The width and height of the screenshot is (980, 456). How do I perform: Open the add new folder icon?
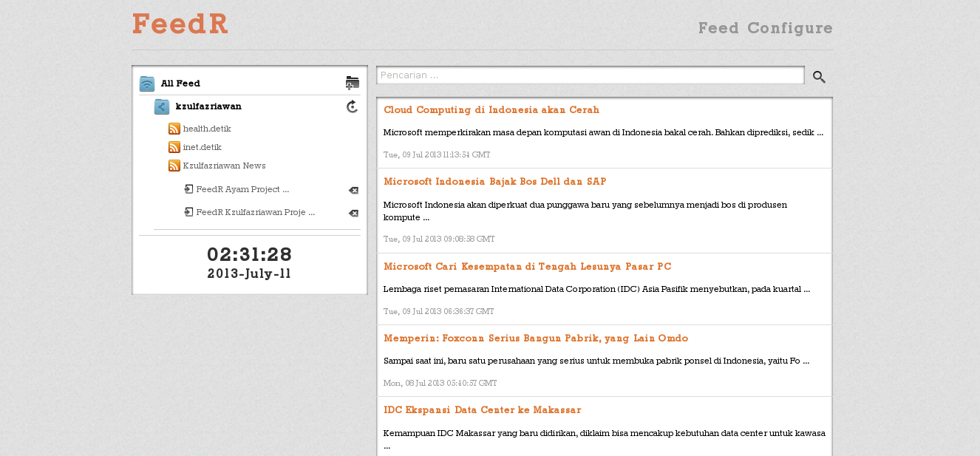[353, 81]
